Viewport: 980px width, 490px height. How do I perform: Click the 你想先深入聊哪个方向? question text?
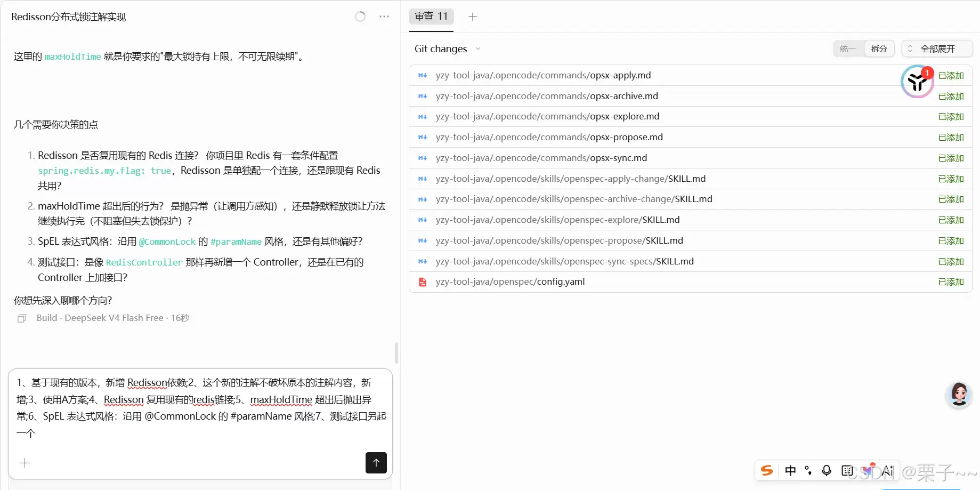[63, 301]
